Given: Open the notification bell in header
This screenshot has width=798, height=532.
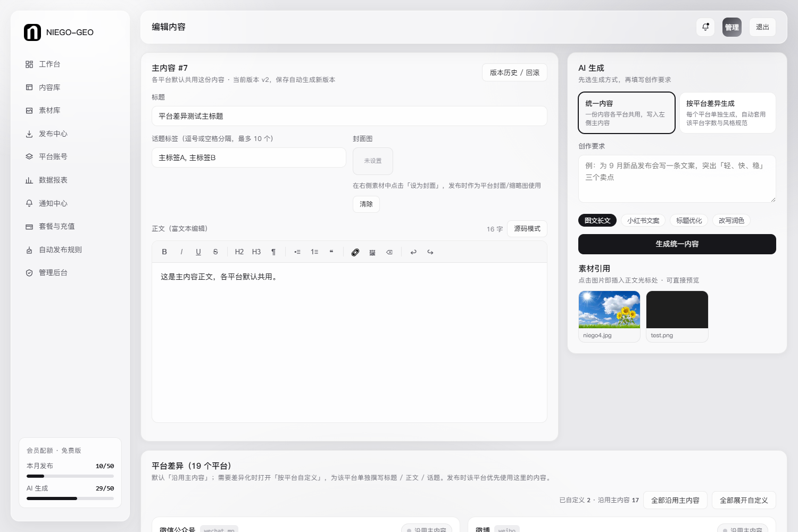Looking at the screenshot, I should click(x=705, y=27).
